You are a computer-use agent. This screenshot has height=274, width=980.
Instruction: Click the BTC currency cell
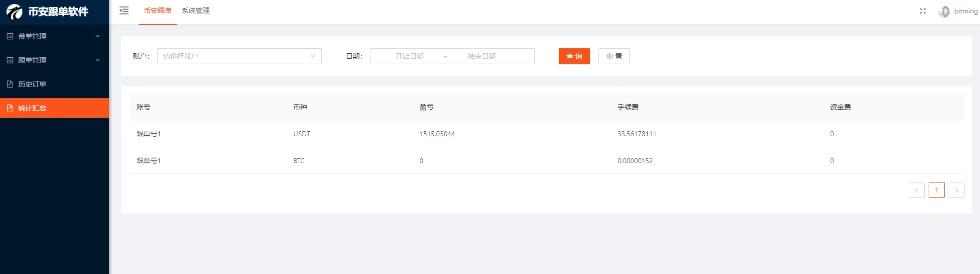[299, 161]
